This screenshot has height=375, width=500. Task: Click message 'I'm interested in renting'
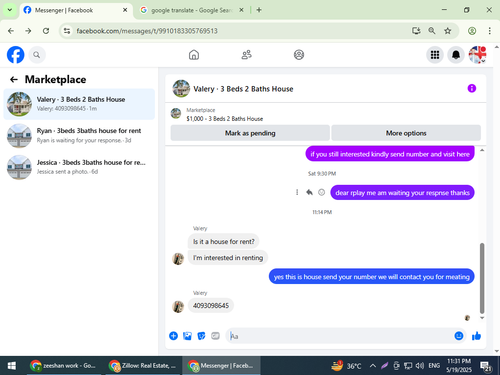[x=228, y=258]
